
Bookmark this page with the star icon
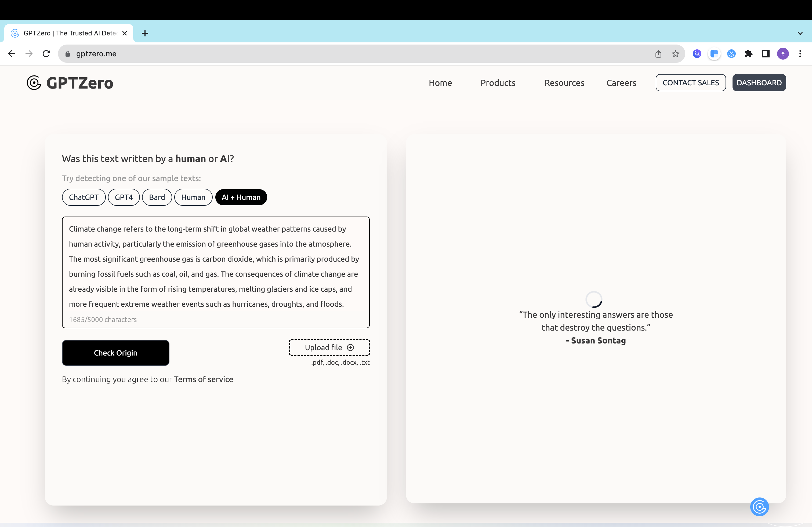click(675, 53)
